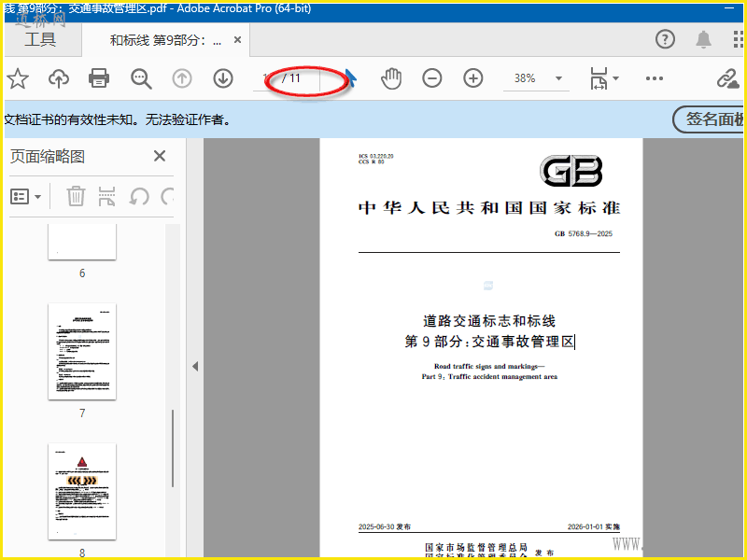The image size is (747, 560).
Task: Select the open PDF document tab
Action: pos(165,40)
